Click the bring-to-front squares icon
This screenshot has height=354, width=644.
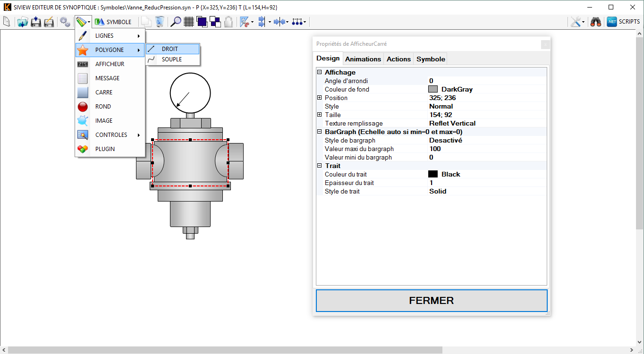click(202, 22)
